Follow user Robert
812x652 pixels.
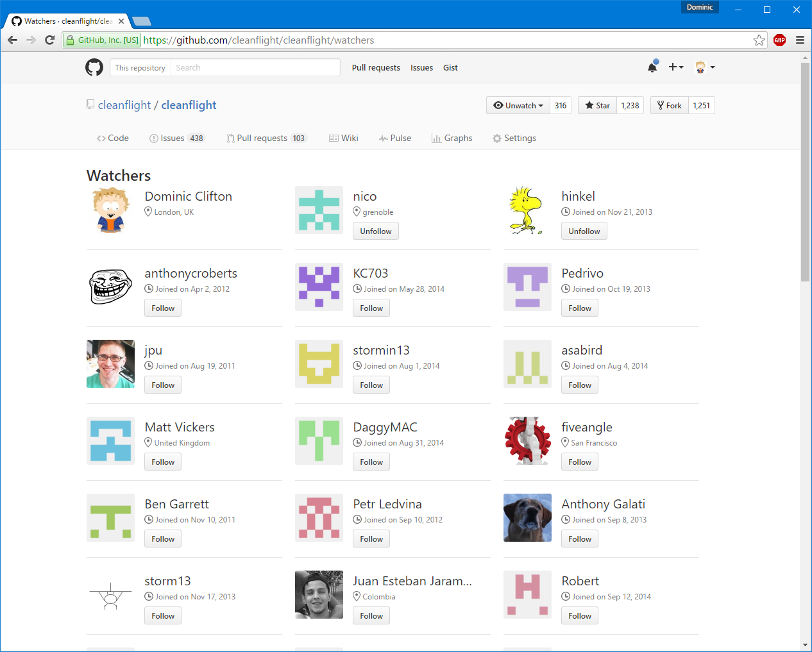580,616
